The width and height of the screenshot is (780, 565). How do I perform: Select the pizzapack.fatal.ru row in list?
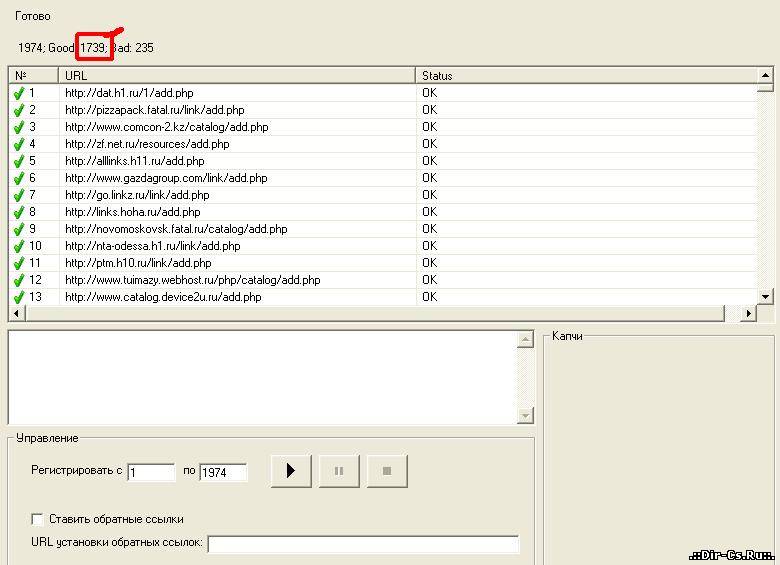(x=155, y=110)
